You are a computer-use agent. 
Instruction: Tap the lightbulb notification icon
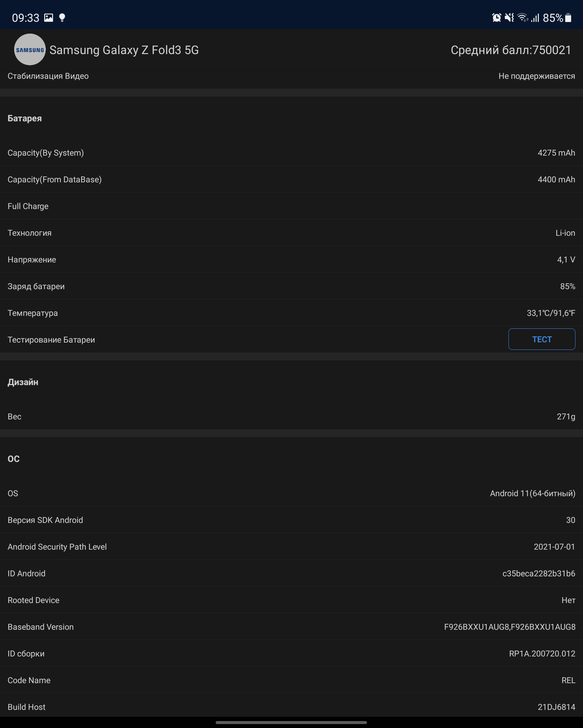(62, 17)
